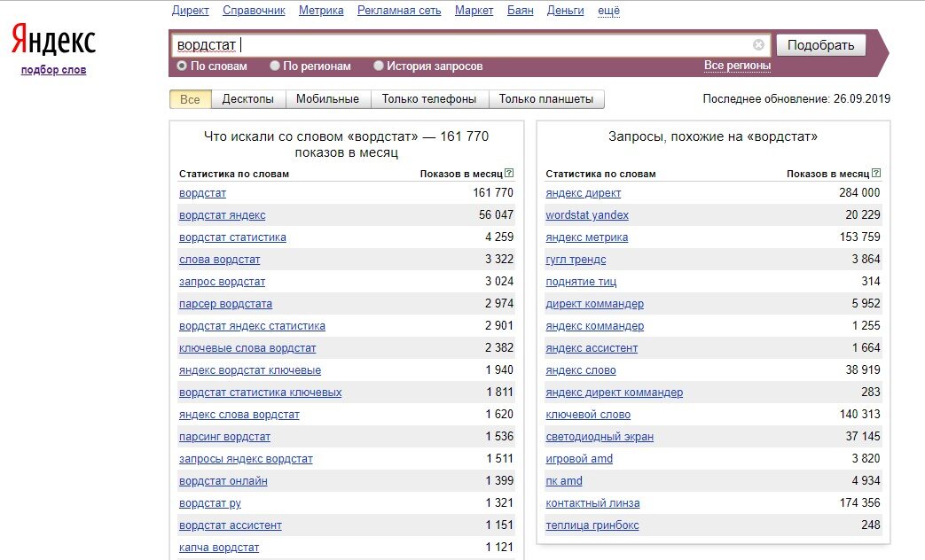Screen dimensions: 925x560
Task: Open help icon next to left Показов в месяц
Action: tap(509, 174)
